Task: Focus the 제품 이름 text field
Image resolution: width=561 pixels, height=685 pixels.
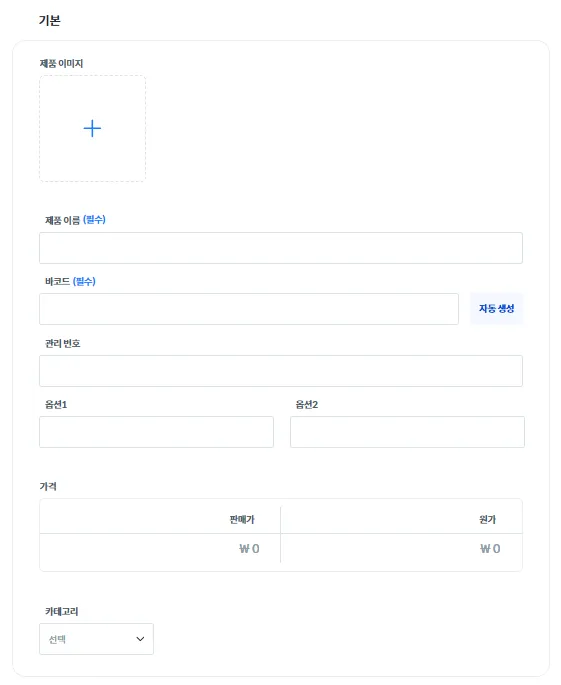Action: click(x=280, y=248)
